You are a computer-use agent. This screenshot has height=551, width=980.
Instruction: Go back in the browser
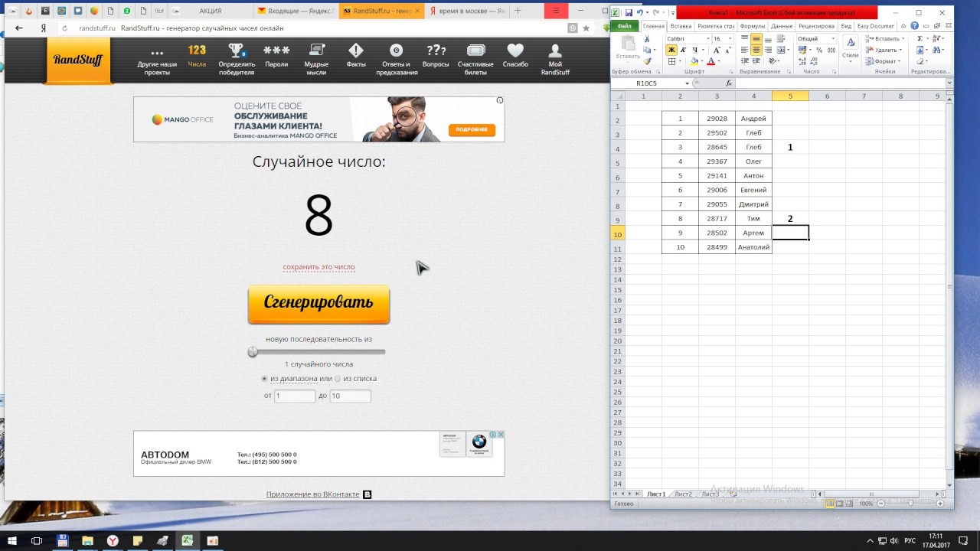tap(19, 28)
